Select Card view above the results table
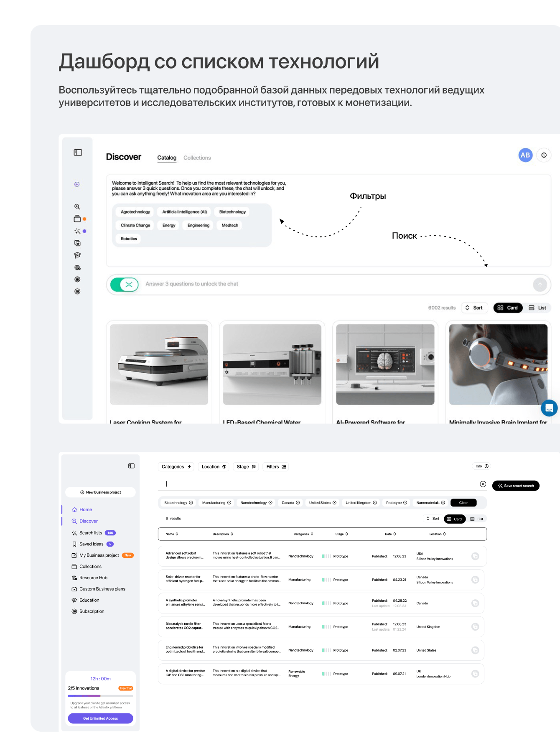The height and width of the screenshot is (756, 560). point(455,519)
